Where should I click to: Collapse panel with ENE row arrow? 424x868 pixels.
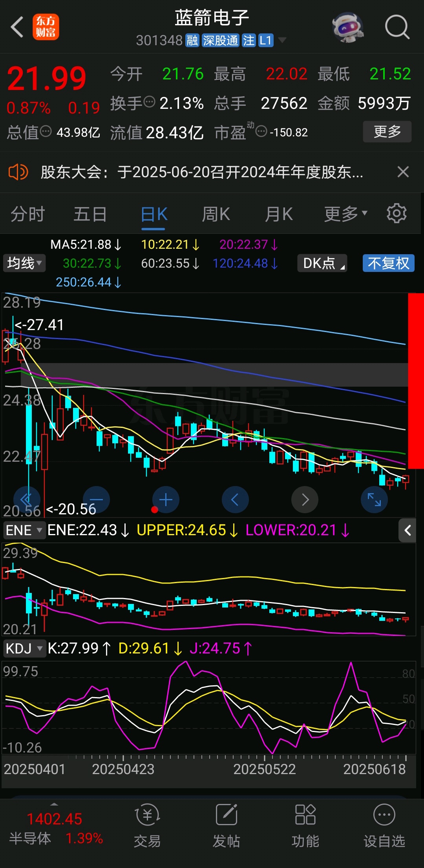click(x=408, y=530)
